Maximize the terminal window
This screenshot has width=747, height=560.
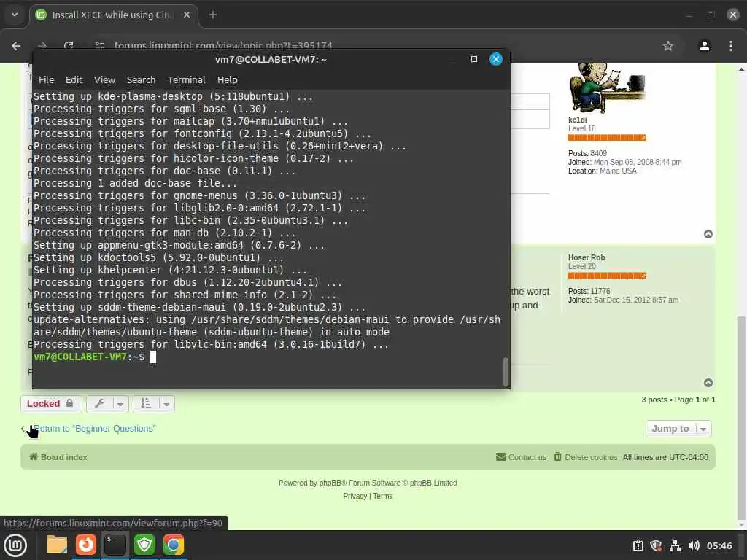coord(474,60)
